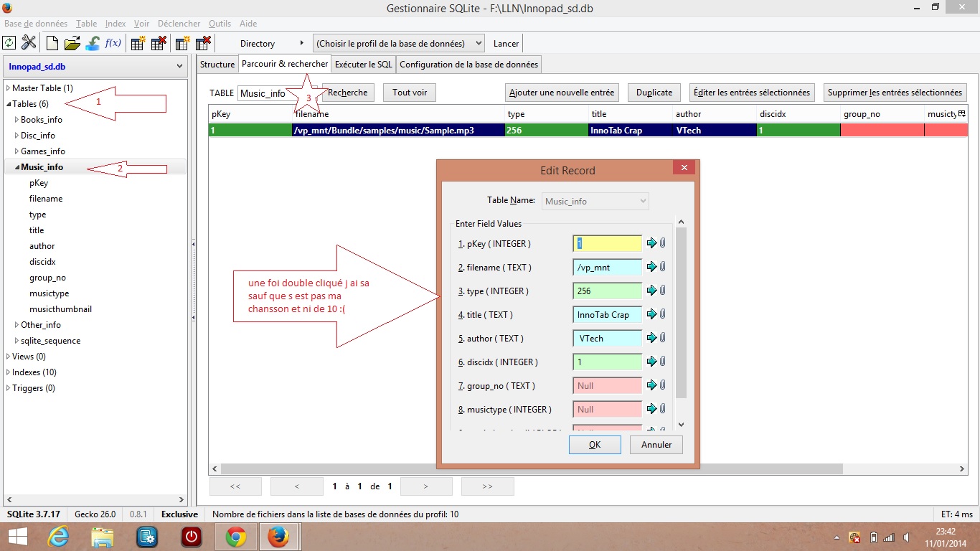Click the first create-table toolbar icon

click(x=138, y=43)
